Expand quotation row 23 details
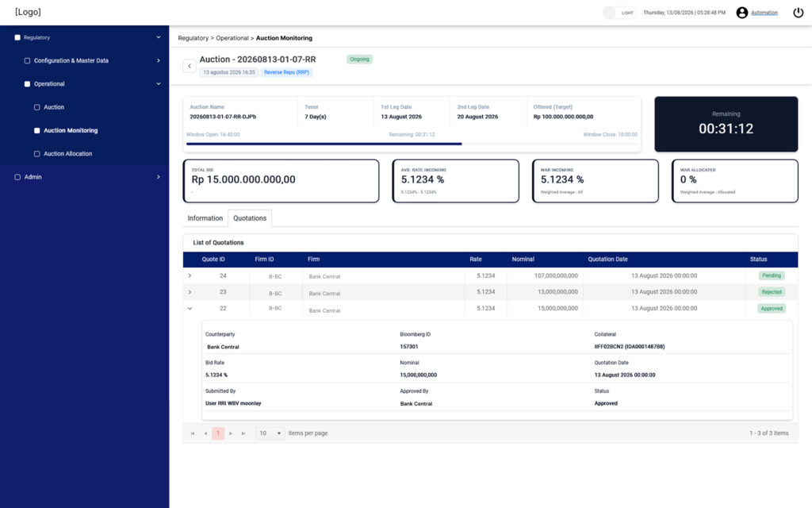Screen dimensions: 812x508 tap(190, 292)
